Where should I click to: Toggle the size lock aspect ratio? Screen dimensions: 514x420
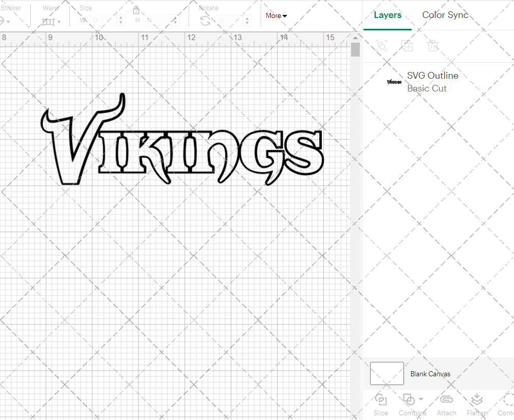136,10
